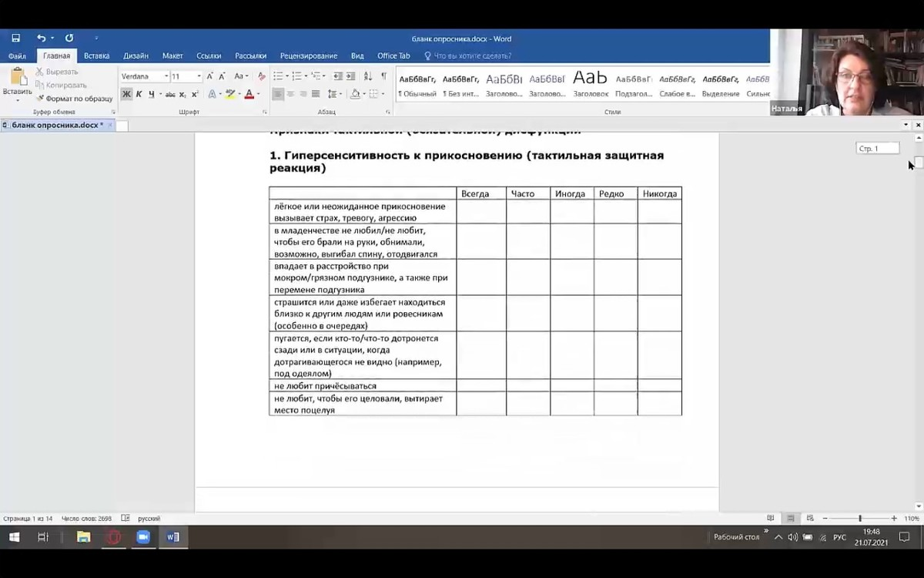
Task: Apply numbered list icon
Action: click(297, 76)
